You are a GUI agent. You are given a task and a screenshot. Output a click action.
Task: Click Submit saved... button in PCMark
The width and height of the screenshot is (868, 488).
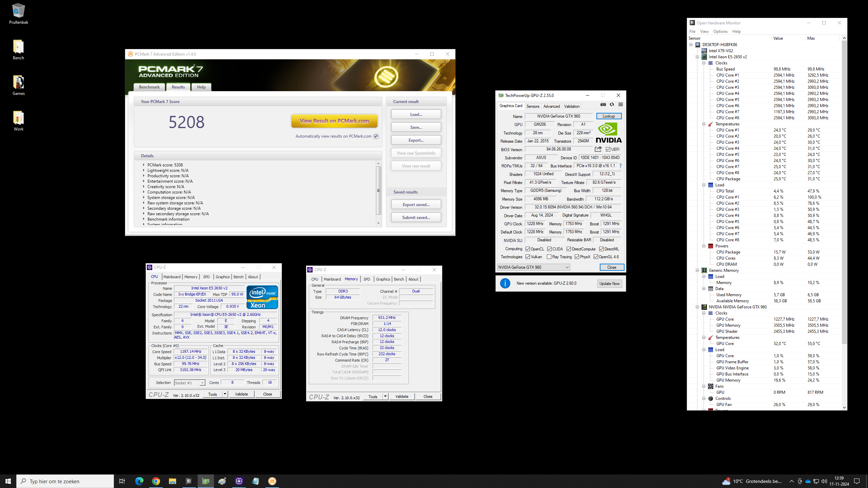pos(416,217)
